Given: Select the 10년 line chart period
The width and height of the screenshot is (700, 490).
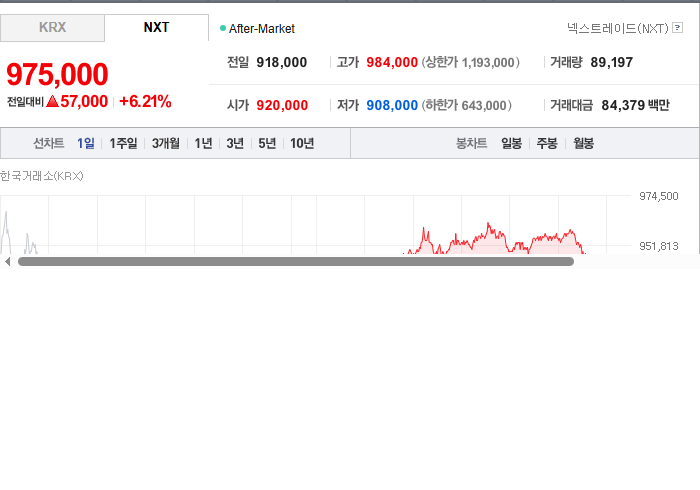Looking at the screenshot, I should 302,143.
